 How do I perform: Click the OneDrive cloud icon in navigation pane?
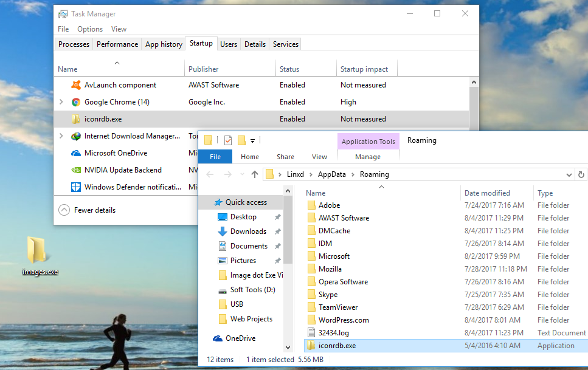click(218, 338)
